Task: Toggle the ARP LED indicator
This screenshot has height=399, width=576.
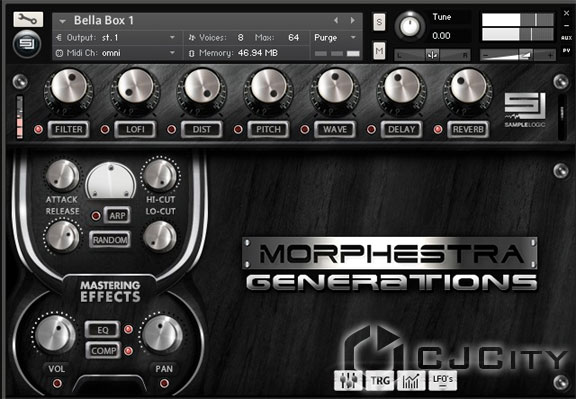Action: (96, 216)
